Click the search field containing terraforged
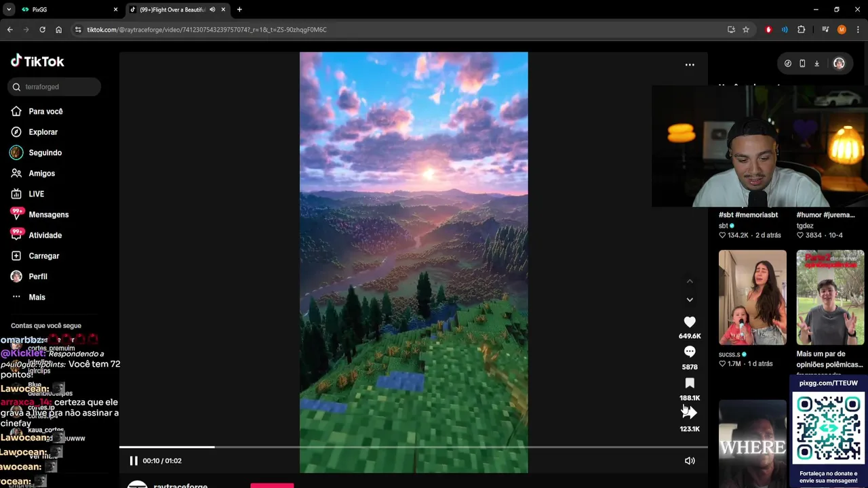This screenshot has width=868, height=488. click(x=55, y=87)
